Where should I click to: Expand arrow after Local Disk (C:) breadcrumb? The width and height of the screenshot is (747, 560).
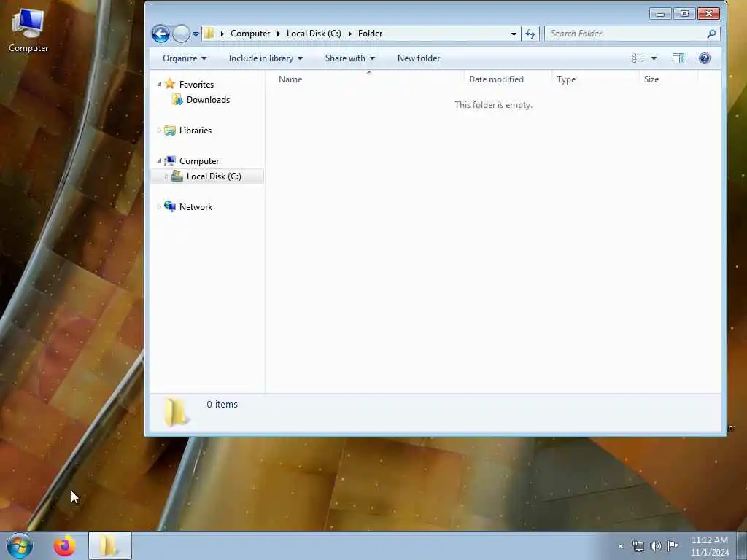349,34
